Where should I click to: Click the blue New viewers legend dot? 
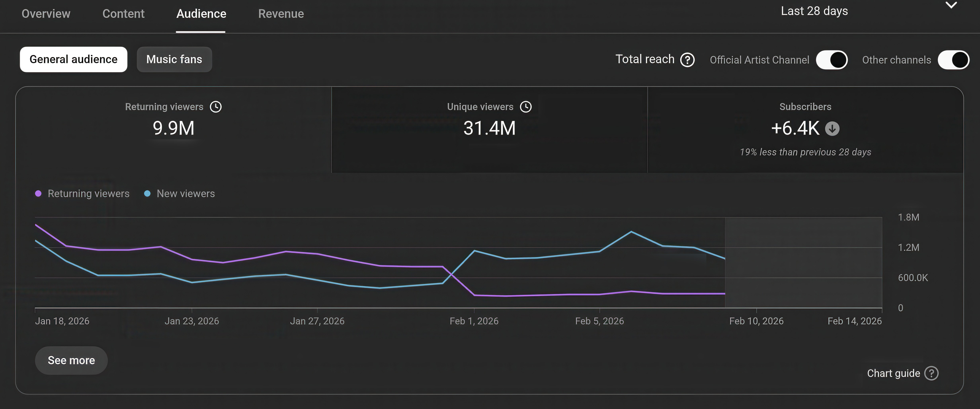(x=147, y=193)
